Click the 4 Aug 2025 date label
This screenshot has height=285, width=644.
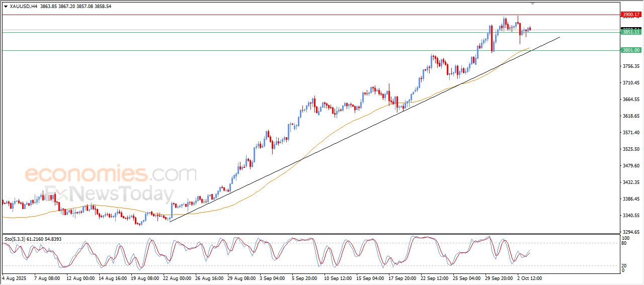(14, 278)
